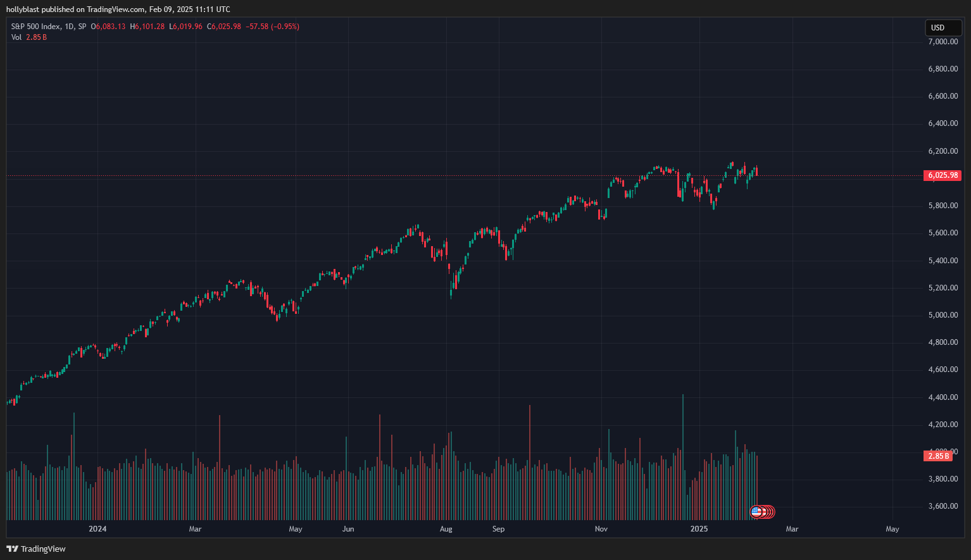Click the close value C6,025.98 in legend
Screen dimensions: 971x560
pos(224,27)
